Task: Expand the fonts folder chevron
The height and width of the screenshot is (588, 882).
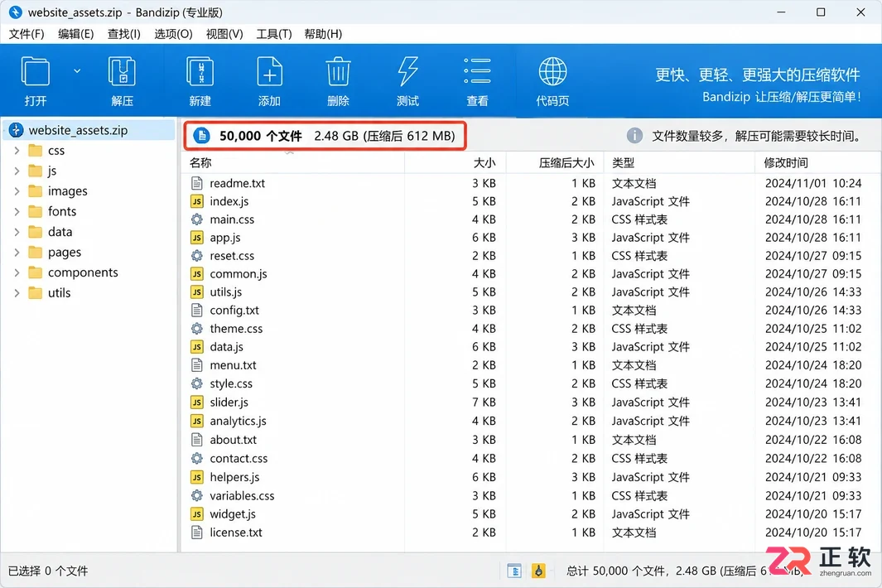Action: tap(17, 211)
